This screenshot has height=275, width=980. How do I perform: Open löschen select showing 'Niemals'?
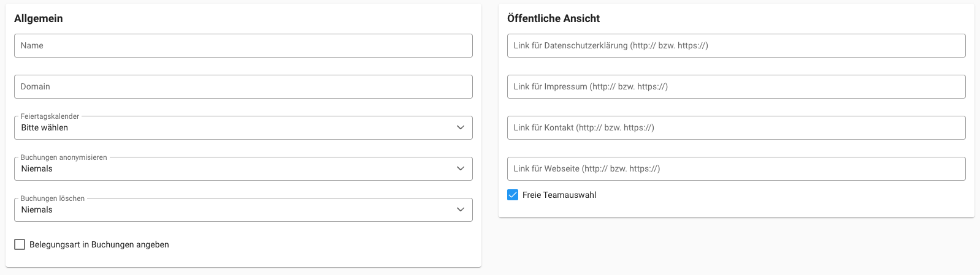[x=233, y=209]
